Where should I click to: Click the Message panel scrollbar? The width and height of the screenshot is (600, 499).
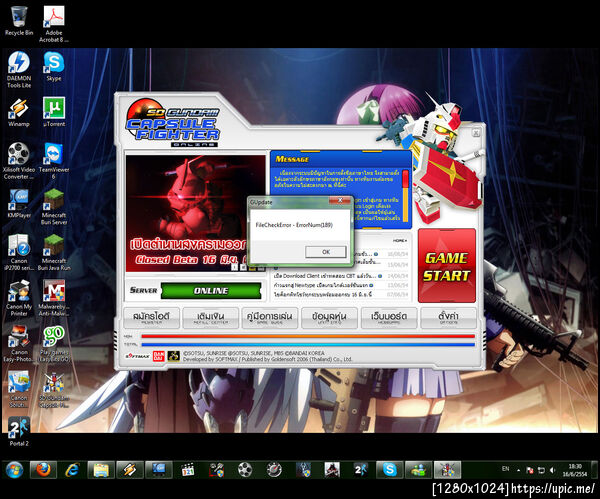pyautogui.click(x=405, y=195)
